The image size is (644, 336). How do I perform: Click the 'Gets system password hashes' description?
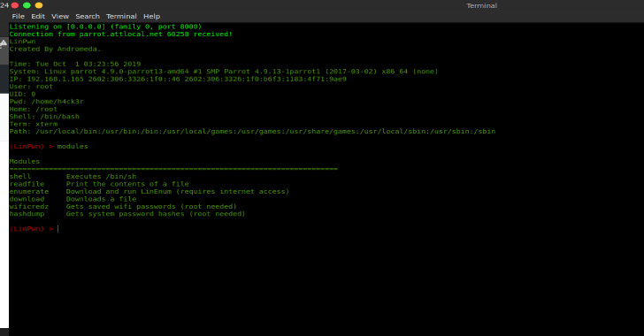pos(156,214)
